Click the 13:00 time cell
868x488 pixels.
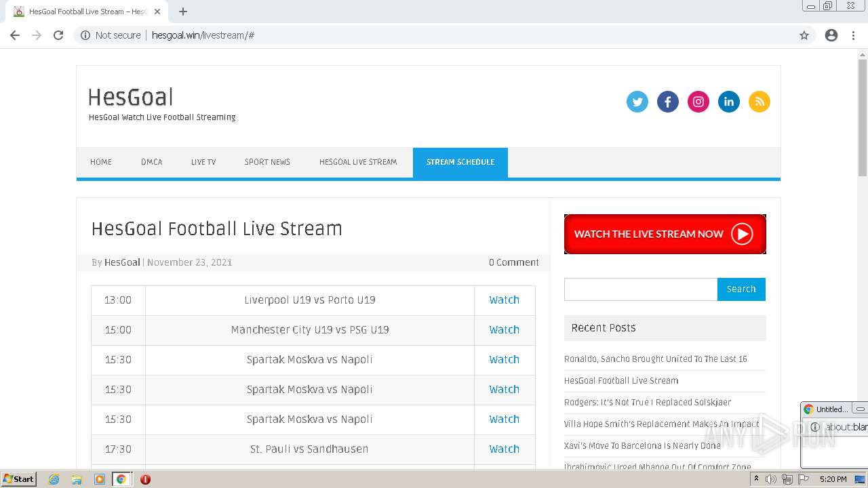point(118,300)
